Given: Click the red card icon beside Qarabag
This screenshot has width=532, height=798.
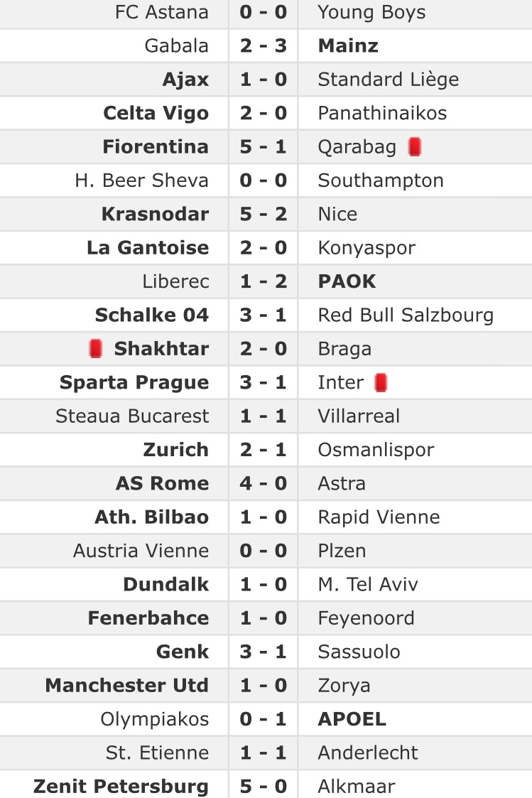Looking at the screenshot, I should (x=416, y=147).
